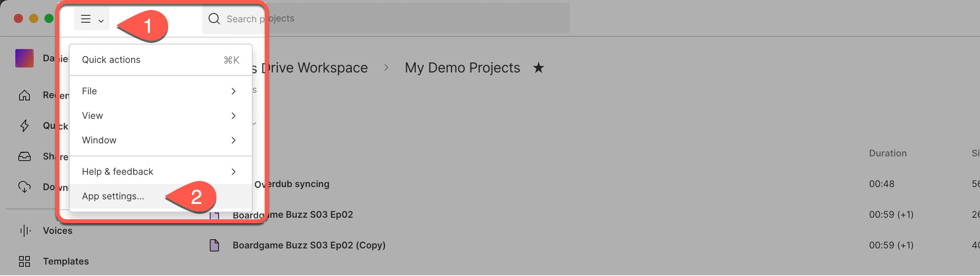Open Help & feedback submenu

[x=161, y=172]
